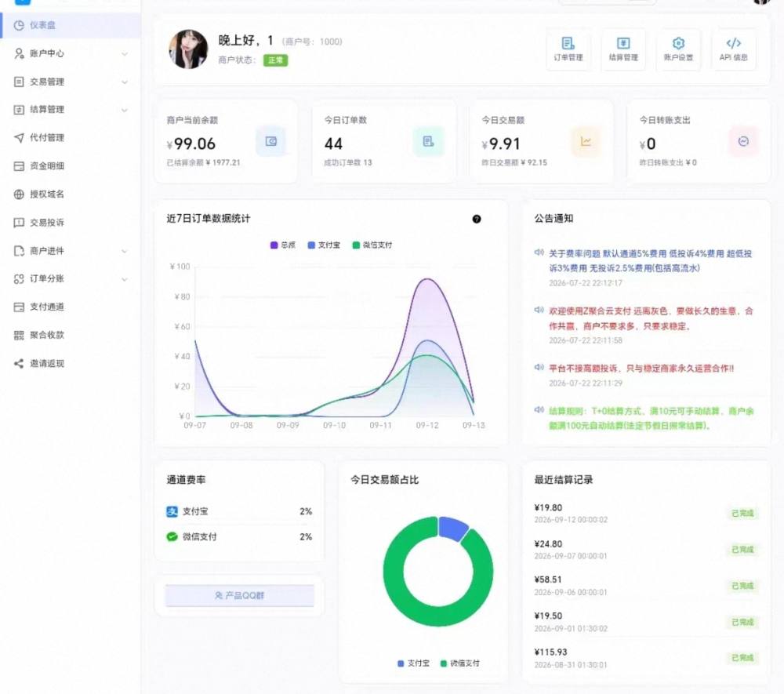Click the help question mark on chart
The width and height of the screenshot is (784, 694).
477,219
